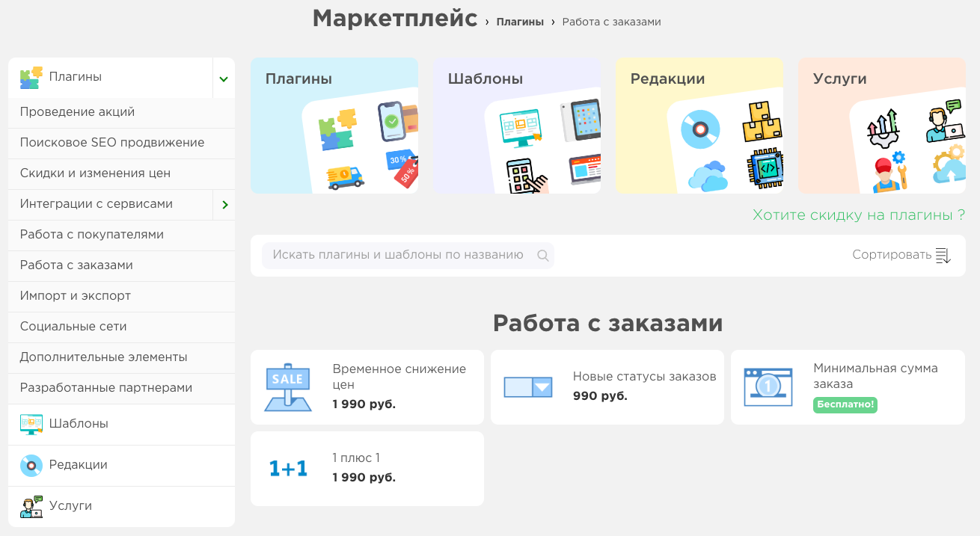Collapse the Плагины sidebar section chevron

point(223,78)
